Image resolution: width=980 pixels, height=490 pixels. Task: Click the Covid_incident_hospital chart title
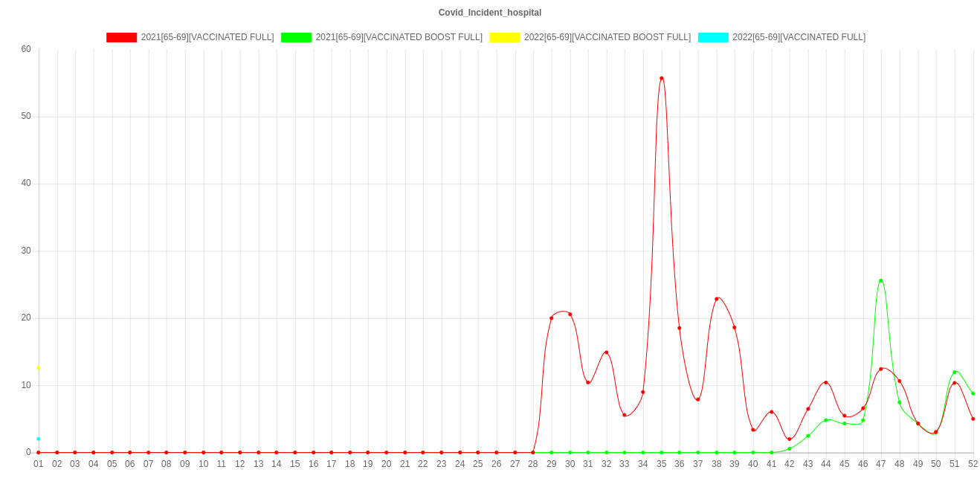(x=490, y=13)
